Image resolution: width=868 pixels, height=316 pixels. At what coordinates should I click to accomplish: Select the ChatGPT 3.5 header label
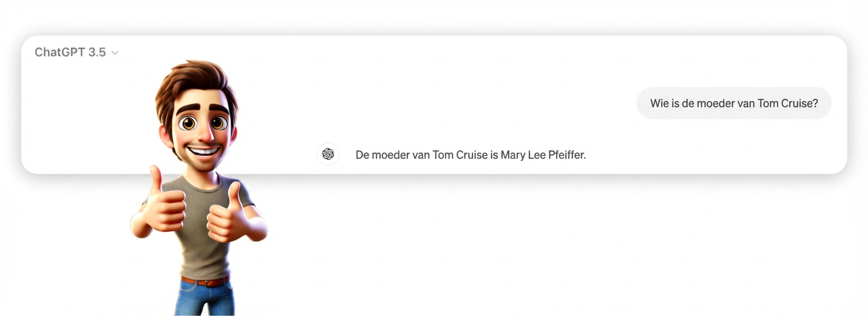point(71,52)
